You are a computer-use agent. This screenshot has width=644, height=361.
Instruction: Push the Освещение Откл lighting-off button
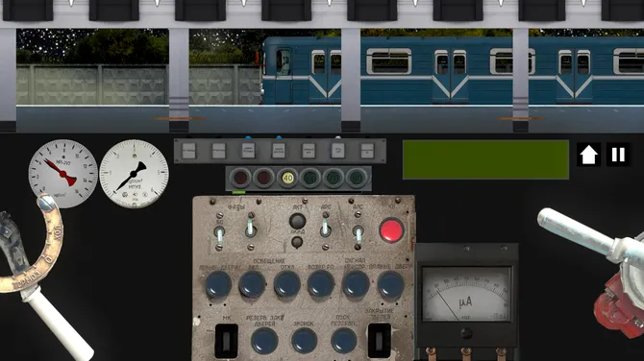click(x=287, y=284)
